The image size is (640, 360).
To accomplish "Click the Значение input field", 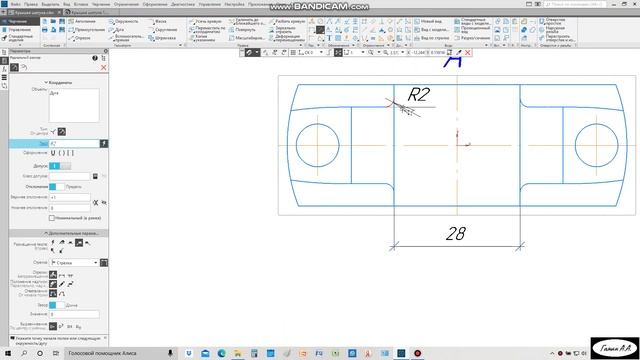I will tap(74, 314).
